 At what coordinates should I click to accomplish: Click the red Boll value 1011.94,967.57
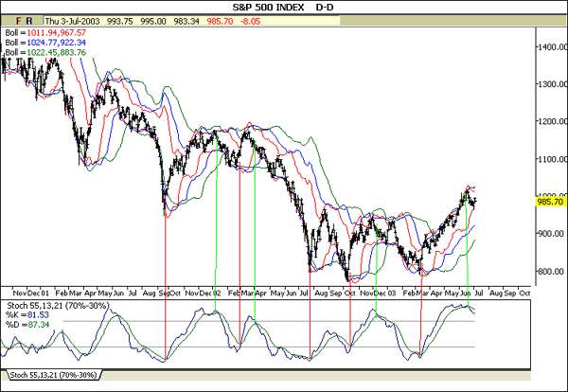pyautogui.click(x=57, y=32)
